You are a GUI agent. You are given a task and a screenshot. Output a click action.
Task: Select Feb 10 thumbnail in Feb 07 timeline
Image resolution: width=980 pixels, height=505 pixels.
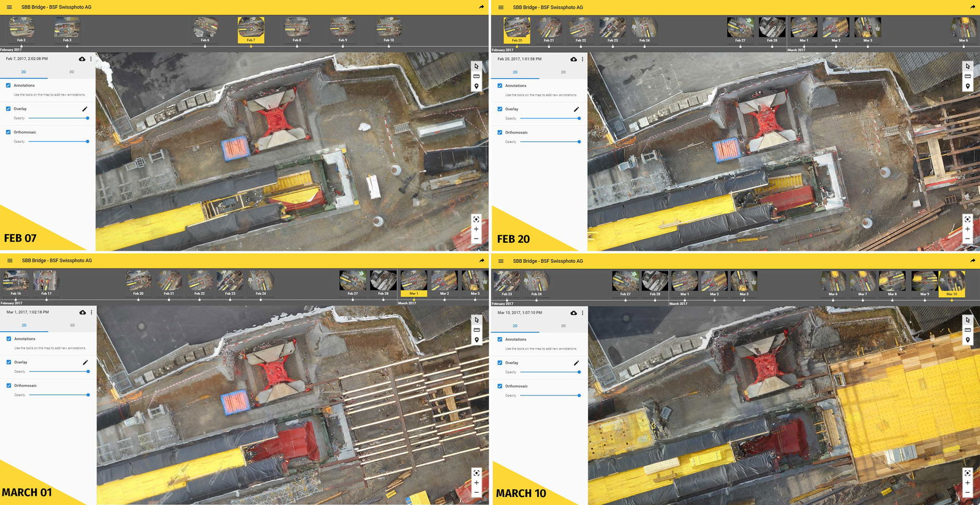(389, 29)
